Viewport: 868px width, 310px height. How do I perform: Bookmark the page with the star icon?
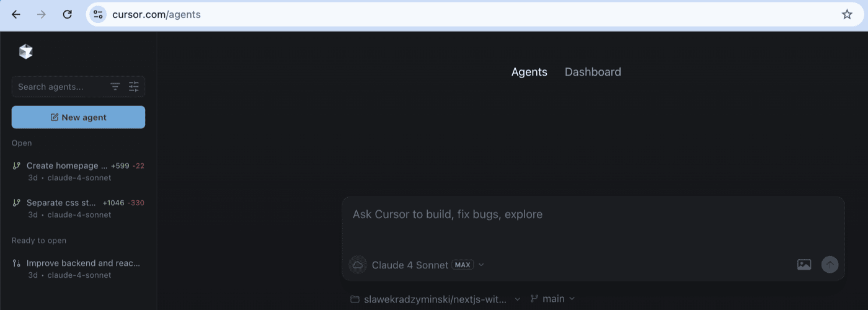tap(847, 14)
